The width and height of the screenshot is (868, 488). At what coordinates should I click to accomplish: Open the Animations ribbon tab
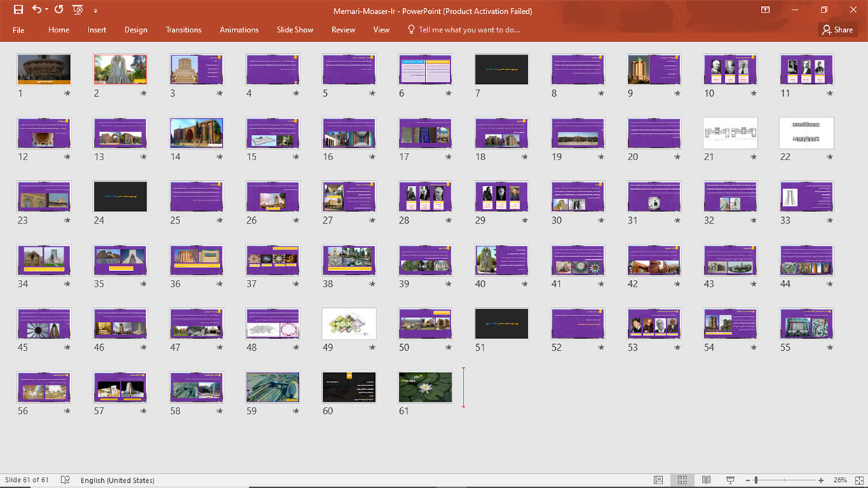tap(238, 30)
